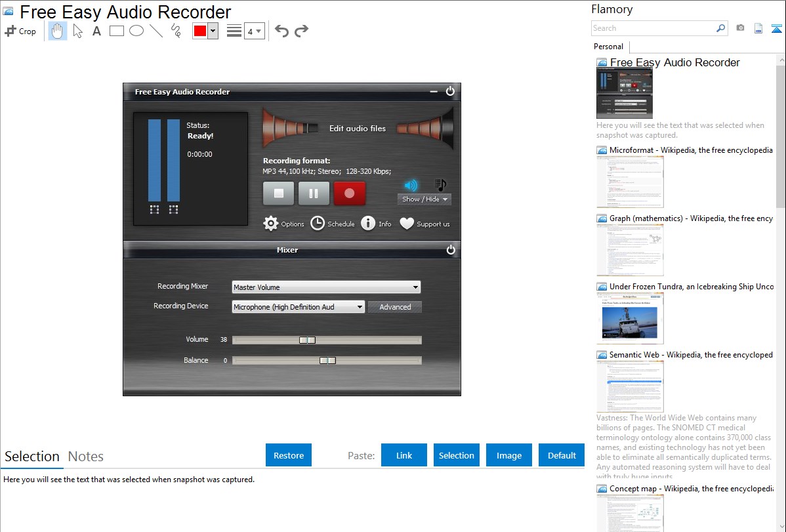Screen dimensions: 786x532
Task: Start recording with the red button
Action: (x=350, y=193)
